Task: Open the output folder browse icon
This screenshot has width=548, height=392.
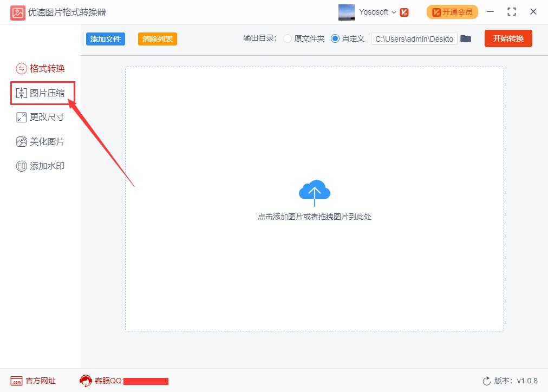Action: [466, 38]
